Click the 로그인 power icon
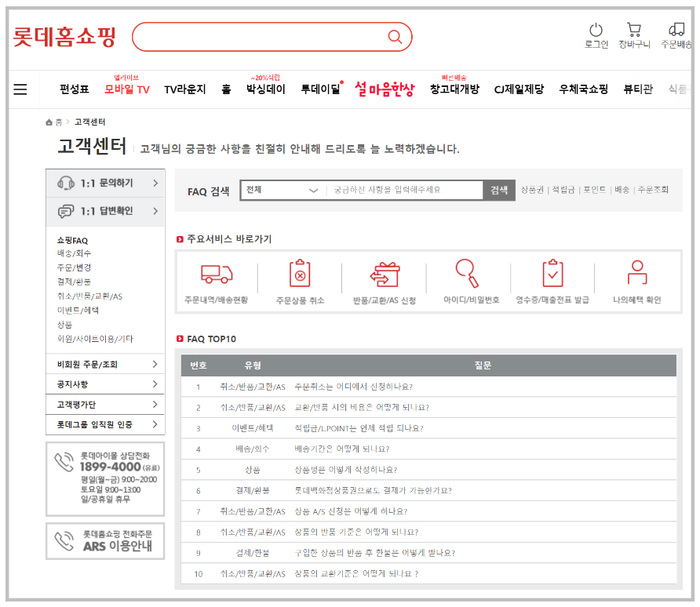 pos(596,30)
